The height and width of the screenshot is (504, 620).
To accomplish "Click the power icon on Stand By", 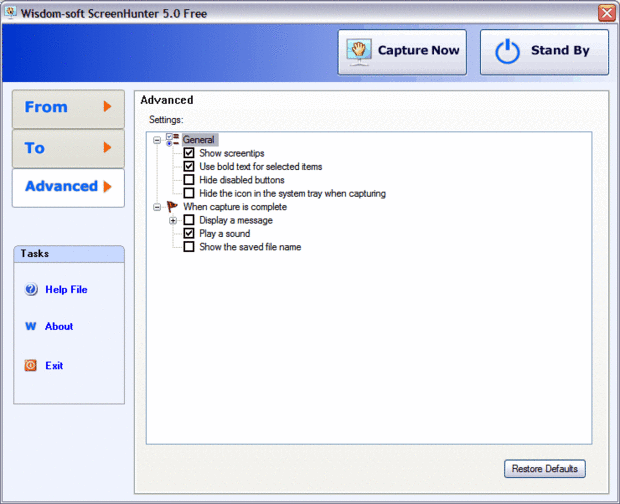I will [x=507, y=52].
